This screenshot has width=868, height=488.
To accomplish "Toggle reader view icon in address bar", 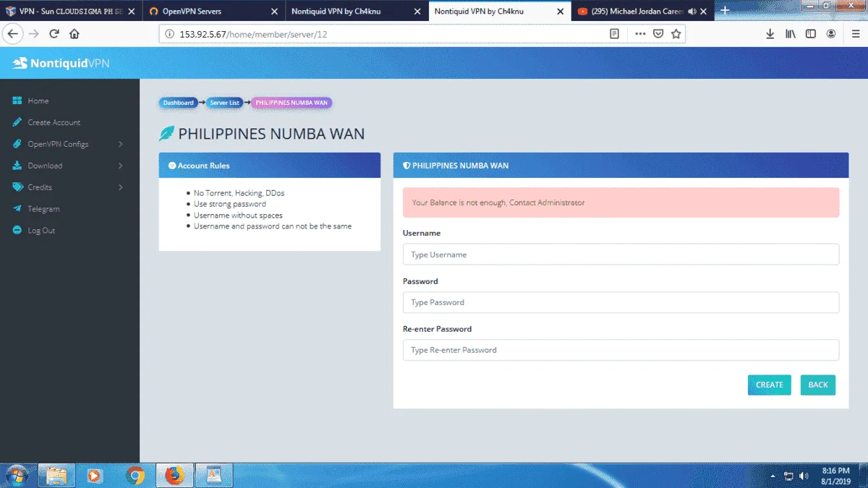I will (614, 34).
